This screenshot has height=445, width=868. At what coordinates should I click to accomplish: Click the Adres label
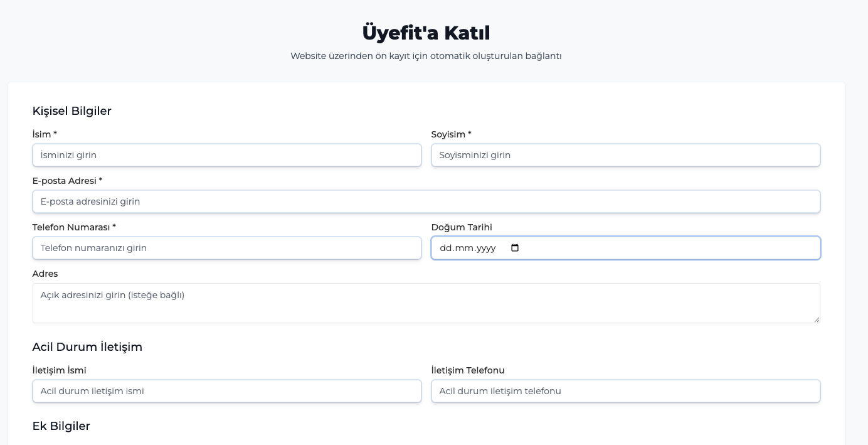45,274
